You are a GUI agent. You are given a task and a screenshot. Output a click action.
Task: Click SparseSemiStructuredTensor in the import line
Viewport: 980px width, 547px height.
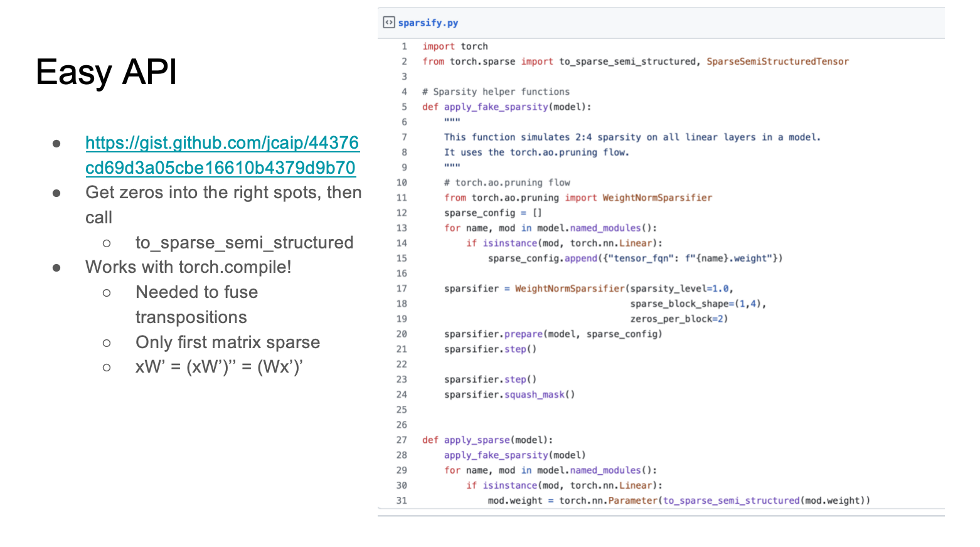[777, 61]
